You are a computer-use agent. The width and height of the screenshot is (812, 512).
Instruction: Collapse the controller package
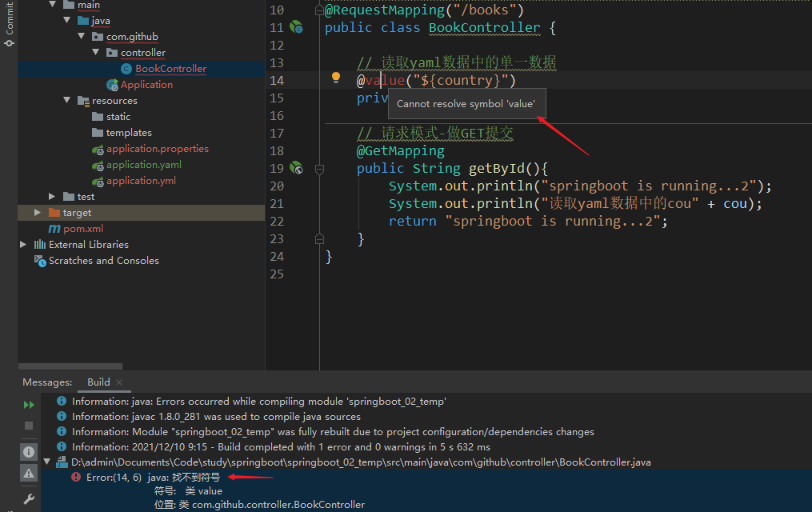click(96, 52)
